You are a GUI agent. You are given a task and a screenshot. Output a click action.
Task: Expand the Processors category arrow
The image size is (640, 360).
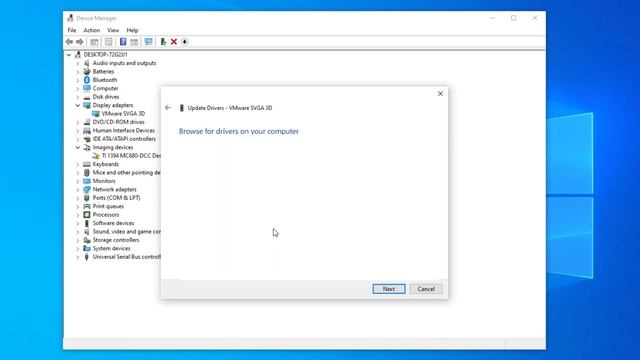pyautogui.click(x=78, y=215)
